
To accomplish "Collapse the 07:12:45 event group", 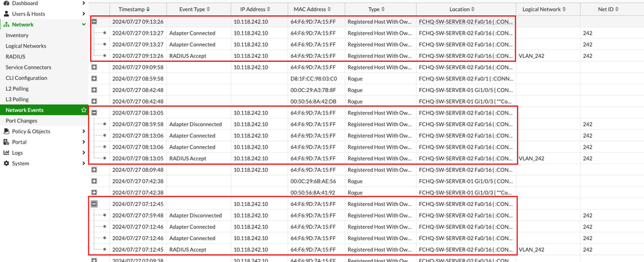I will coord(94,203).
